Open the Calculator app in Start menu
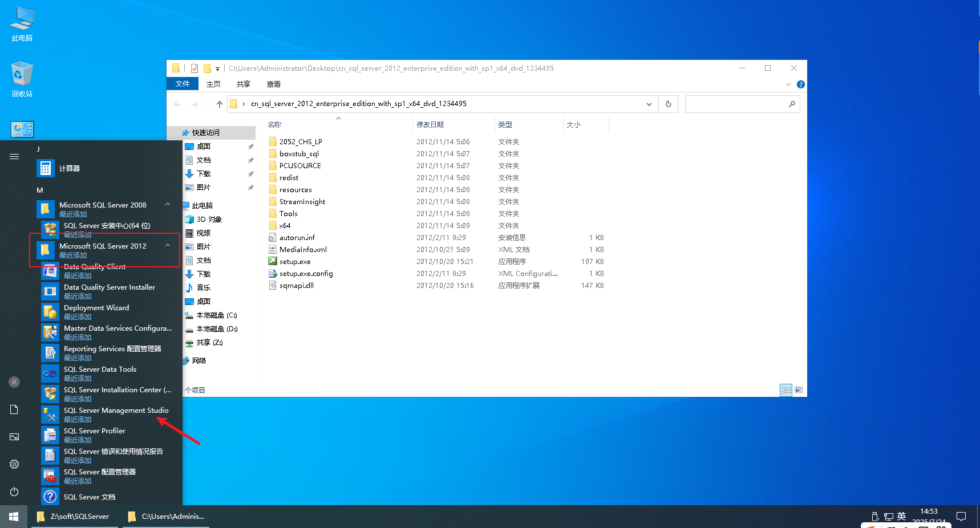The width and height of the screenshot is (980, 528). point(106,168)
